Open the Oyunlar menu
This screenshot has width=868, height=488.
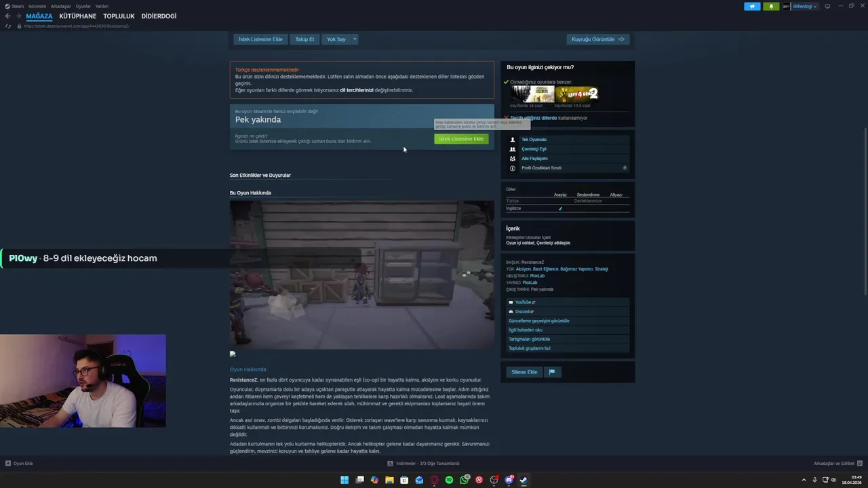click(83, 6)
